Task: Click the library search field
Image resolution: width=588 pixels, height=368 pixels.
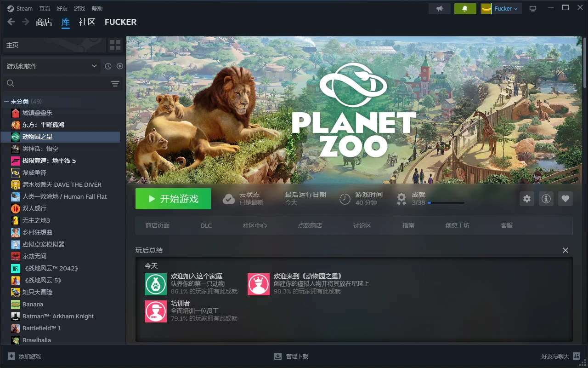Action: pos(55,83)
